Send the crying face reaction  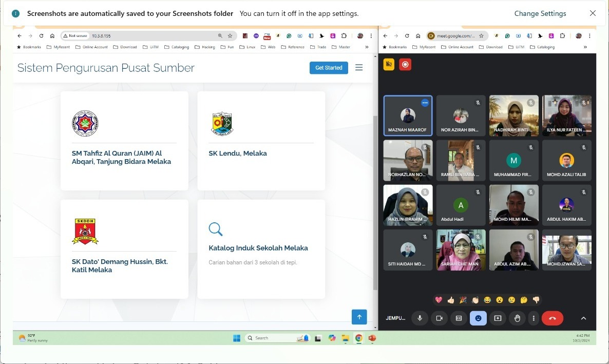[511, 300]
